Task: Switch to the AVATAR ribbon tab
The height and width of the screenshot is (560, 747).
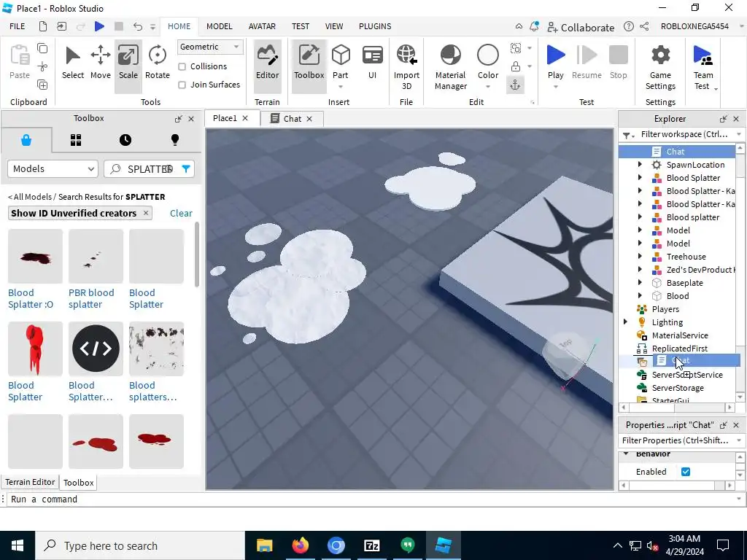Action: 262,26
